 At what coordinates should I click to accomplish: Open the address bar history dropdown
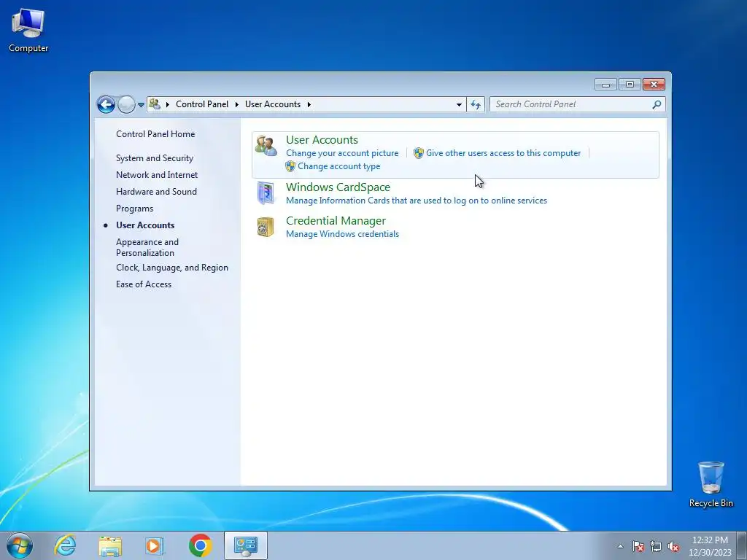pyautogui.click(x=459, y=104)
